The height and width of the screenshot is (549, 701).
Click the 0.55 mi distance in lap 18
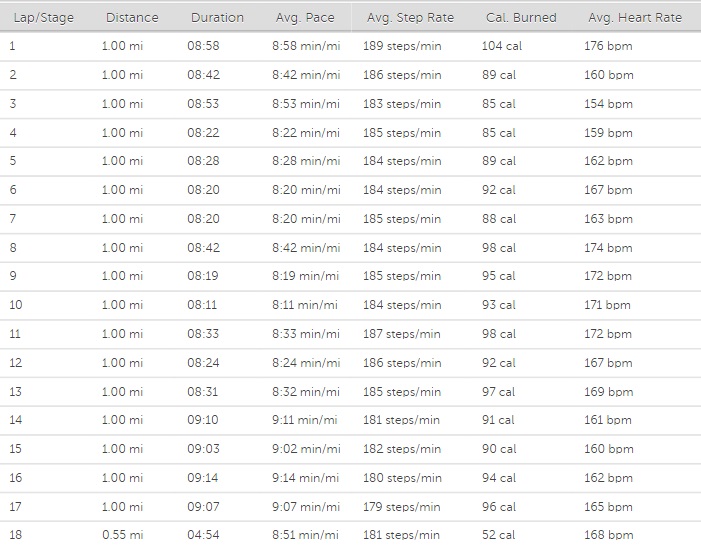pyautogui.click(x=122, y=535)
